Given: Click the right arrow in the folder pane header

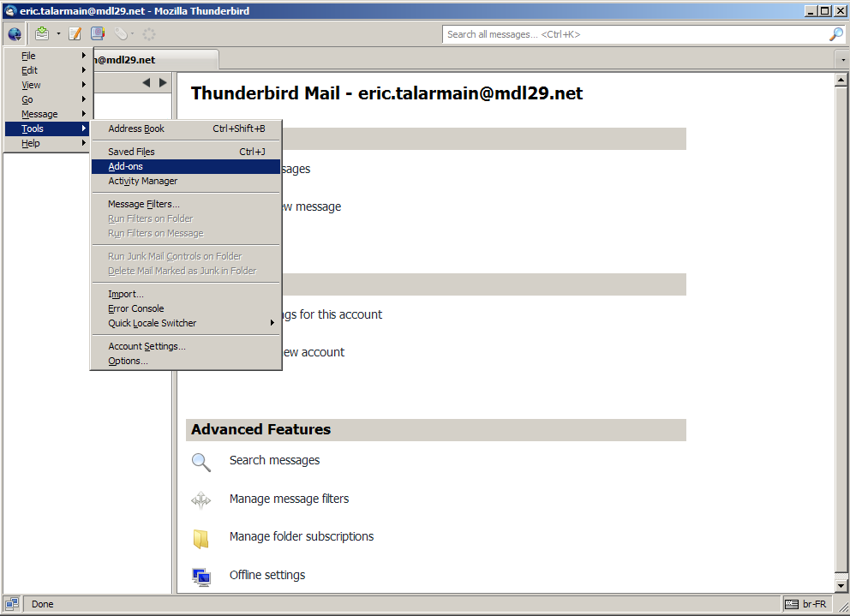Looking at the screenshot, I should pos(163,82).
